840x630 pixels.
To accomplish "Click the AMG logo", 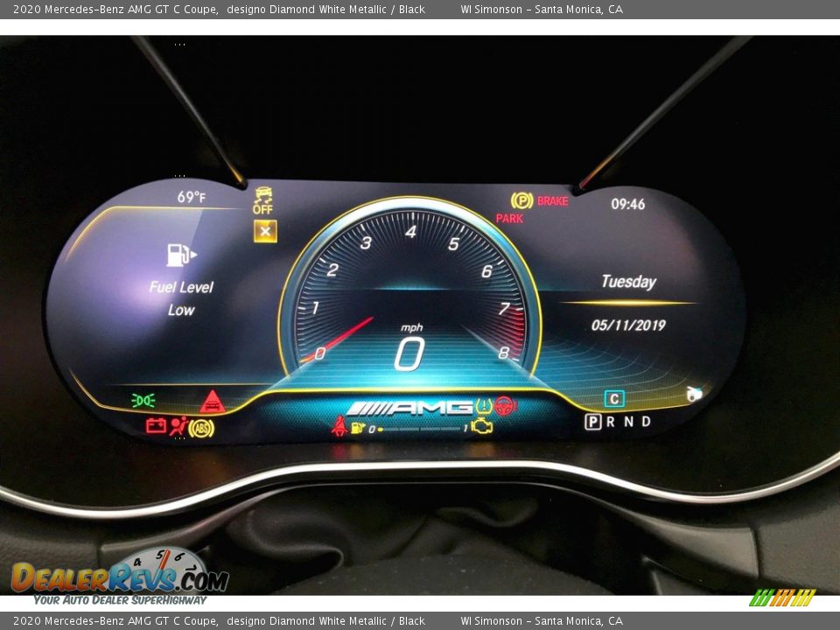I will pos(409,409).
